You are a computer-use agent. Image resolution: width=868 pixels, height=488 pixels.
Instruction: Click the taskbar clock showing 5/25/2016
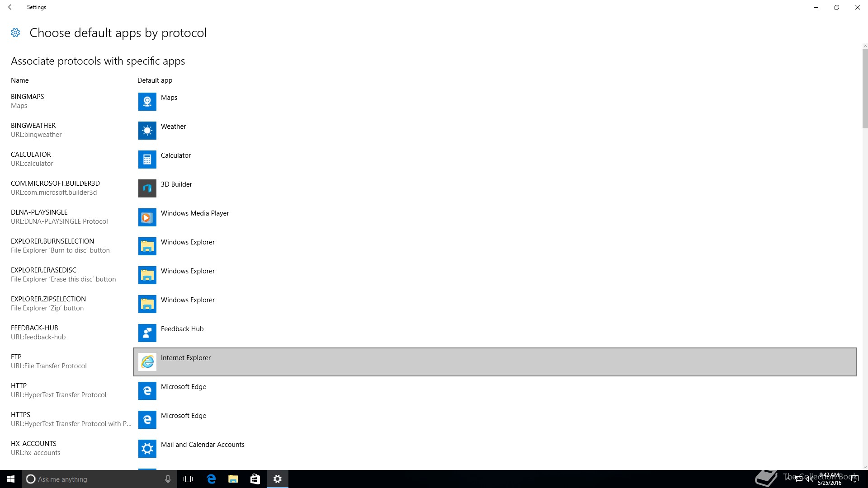point(829,479)
